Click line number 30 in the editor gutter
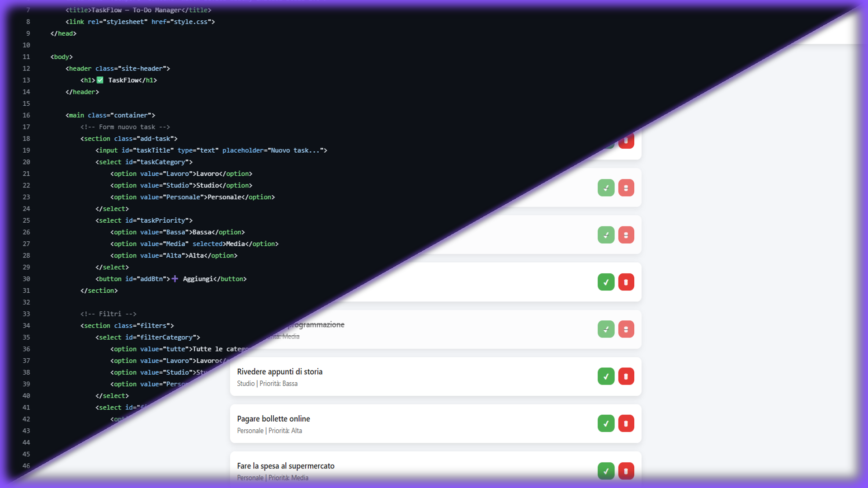The image size is (868, 488). pos(26,279)
